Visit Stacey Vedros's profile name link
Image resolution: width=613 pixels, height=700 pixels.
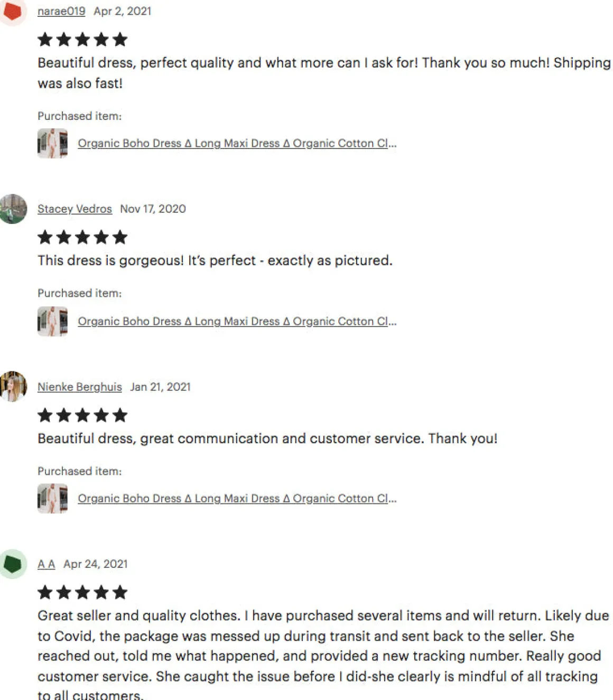pyautogui.click(x=75, y=209)
